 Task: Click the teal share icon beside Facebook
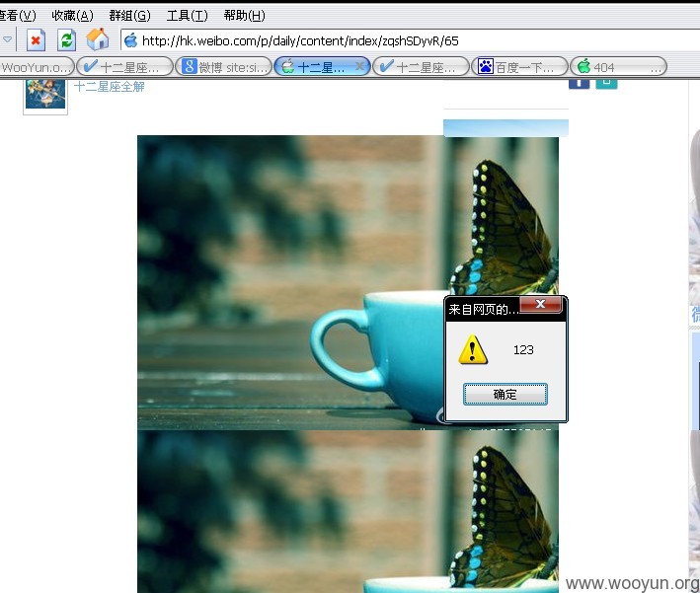click(606, 84)
